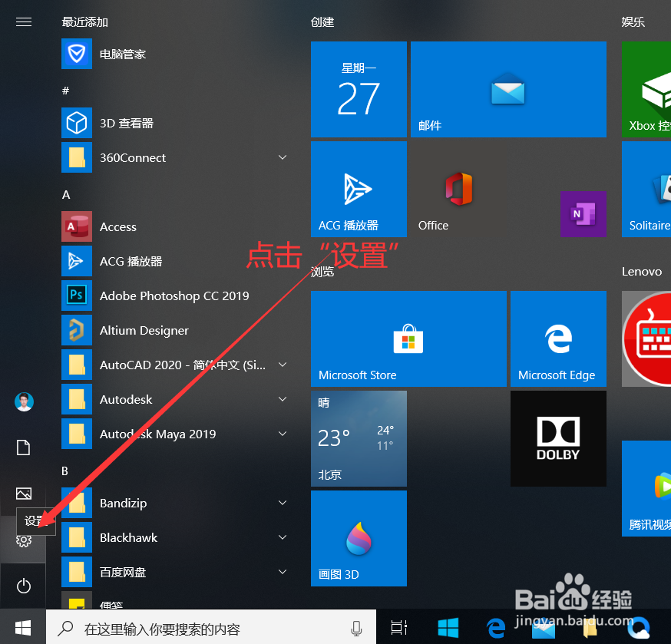Open the calendar tile showing 27
Viewport: 671px width, 644px height.
(359, 89)
